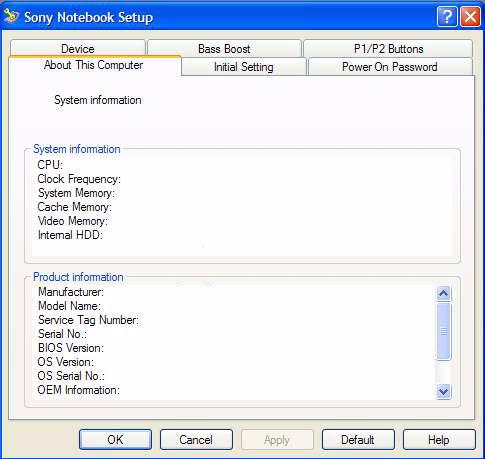Close the Sony Notebook Setup dialog

click(x=470, y=16)
